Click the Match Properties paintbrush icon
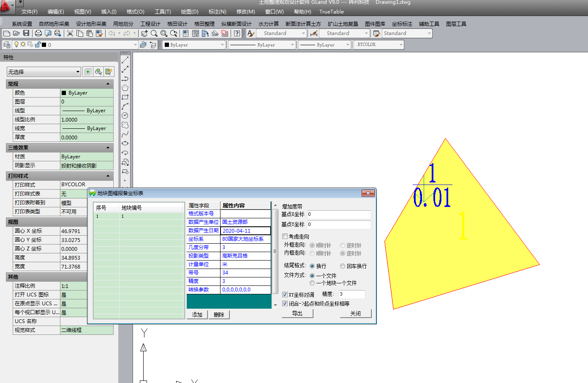Screen dimensions: 588x383 coord(99,33)
